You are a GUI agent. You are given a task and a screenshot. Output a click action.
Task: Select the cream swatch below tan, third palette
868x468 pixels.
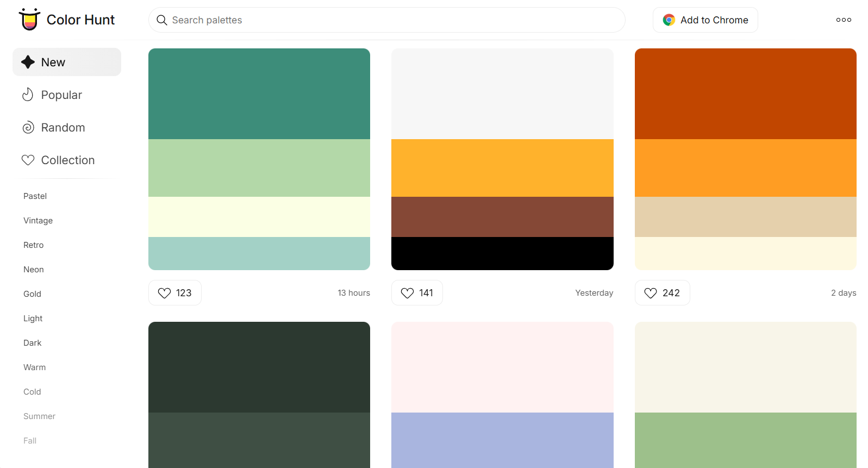(746, 253)
